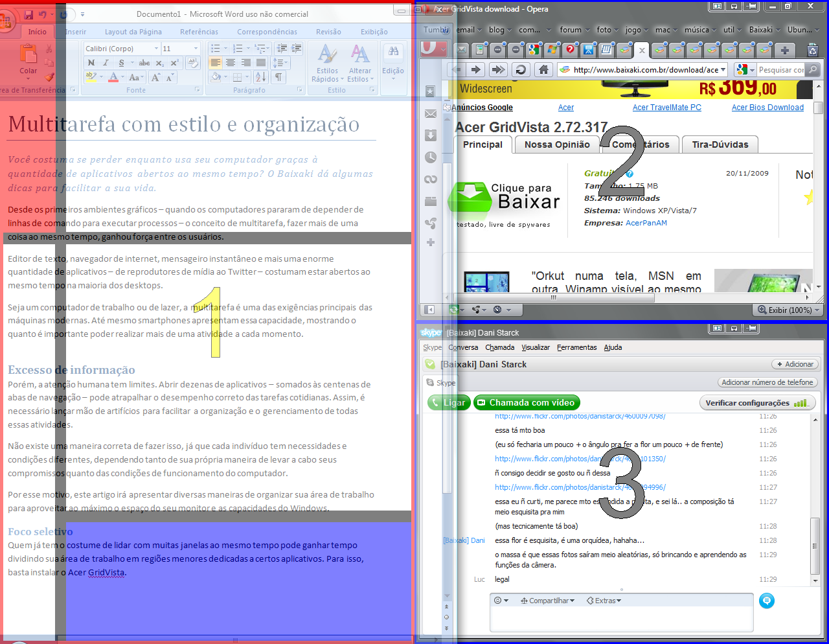Click the fast forward button in Opera
This screenshot has width=829, height=644.
point(498,70)
